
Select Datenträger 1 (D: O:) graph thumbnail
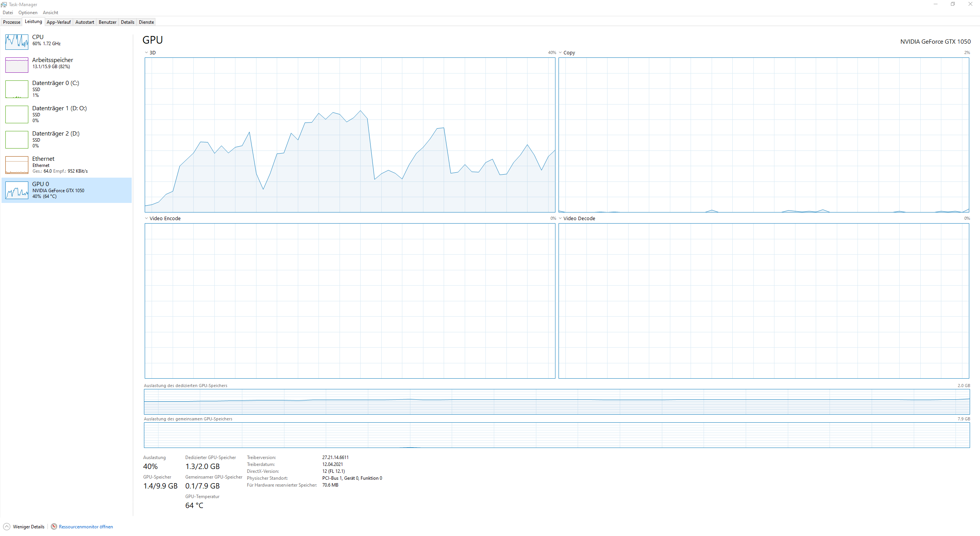tap(17, 114)
